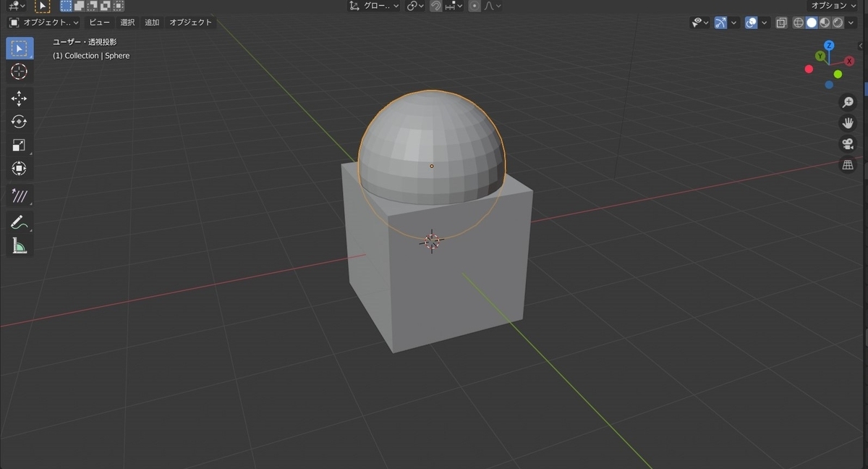The image size is (868, 469).
Task: Select the Measure tool
Action: coord(20,246)
